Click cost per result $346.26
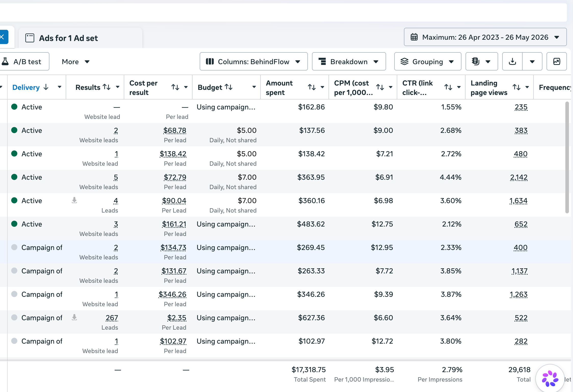The image size is (573, 392). click(x=172, y=295)
